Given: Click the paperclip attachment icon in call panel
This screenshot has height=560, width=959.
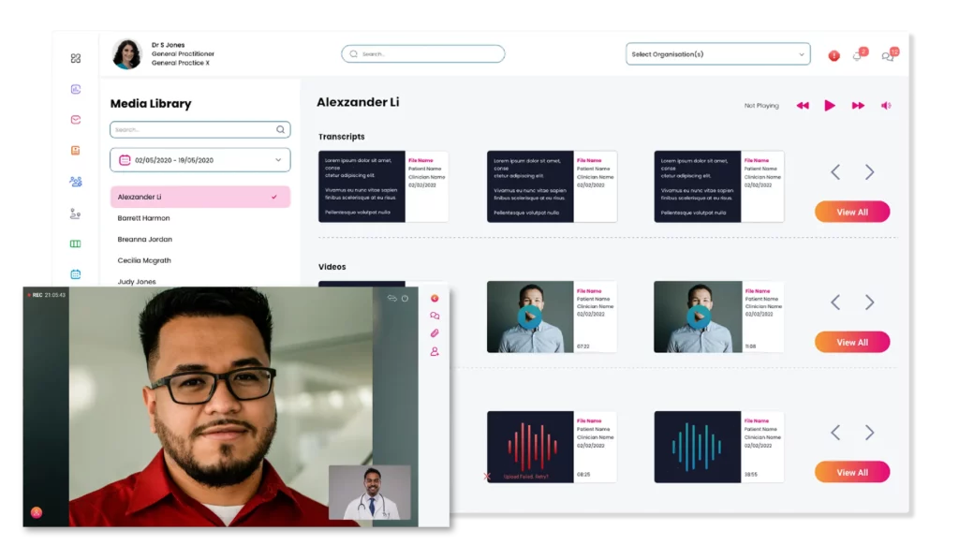Looking at the screenshot, I should 435,333.
